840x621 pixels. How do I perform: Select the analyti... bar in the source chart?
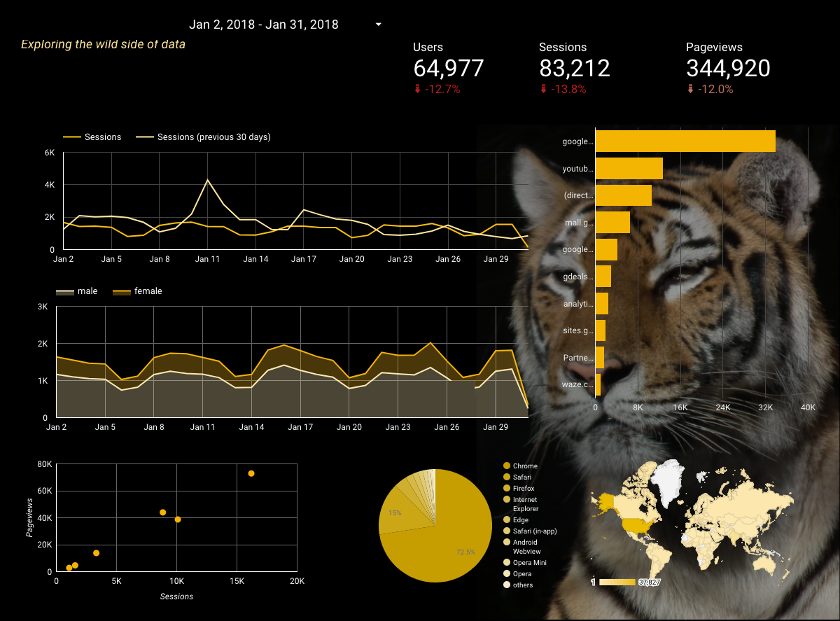tap(602, 303)
